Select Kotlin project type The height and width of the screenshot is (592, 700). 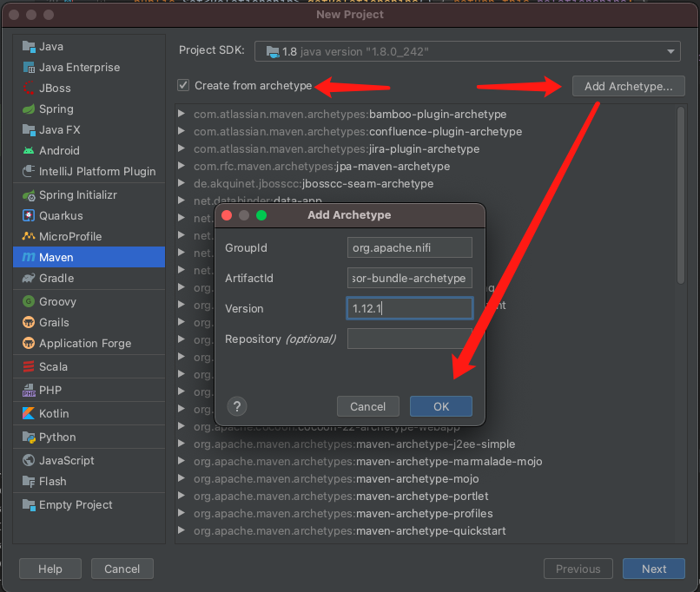pos(89,413)
